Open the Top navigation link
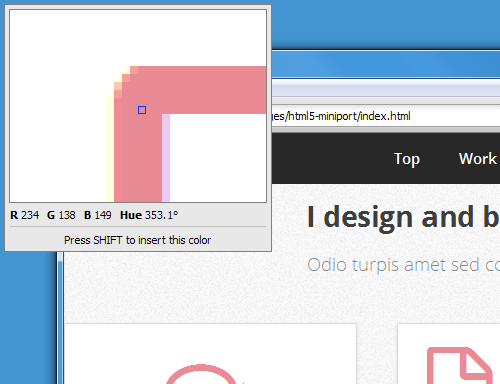This screenshot has width=500, height=384. click(x=407, y=159)
